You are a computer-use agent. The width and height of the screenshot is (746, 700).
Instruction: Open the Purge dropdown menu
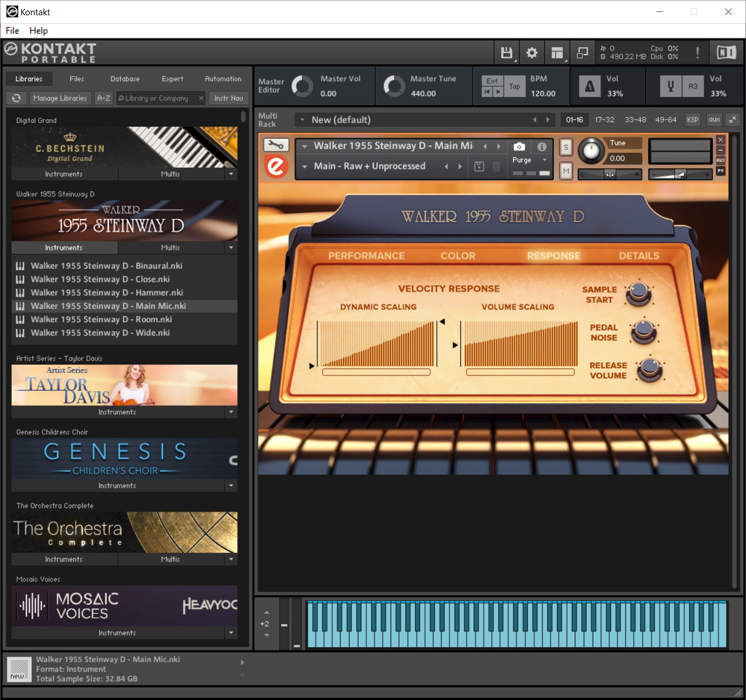[529, 160]
